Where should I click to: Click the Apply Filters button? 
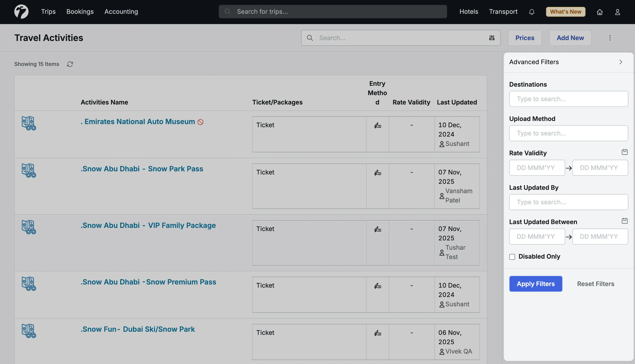535,284
